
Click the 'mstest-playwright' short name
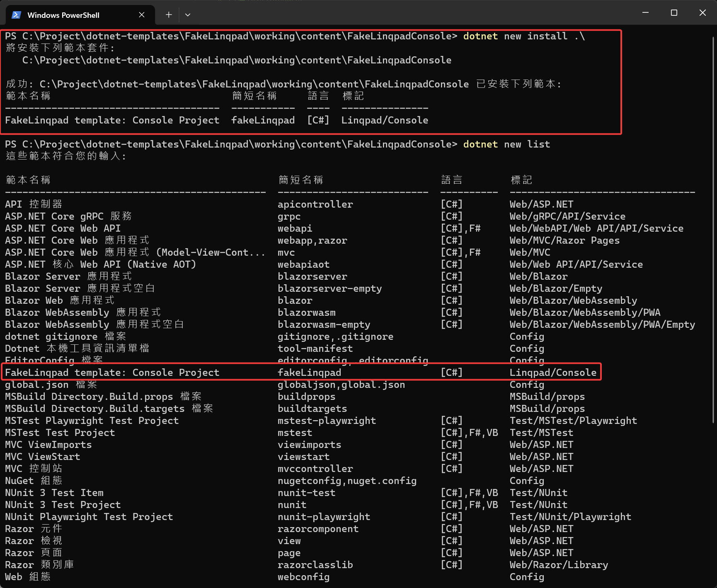click(327, 421)
